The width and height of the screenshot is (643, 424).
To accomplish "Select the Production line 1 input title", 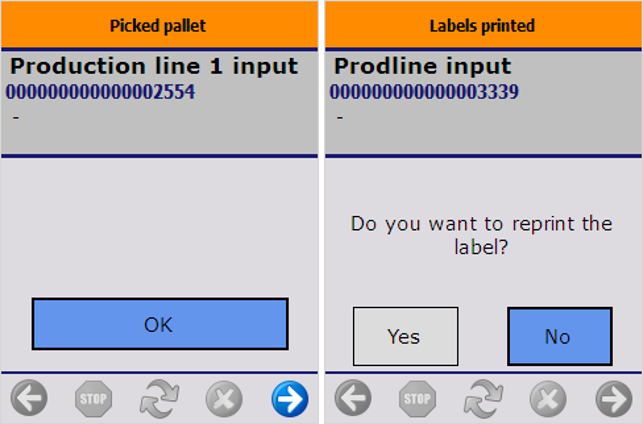I will (x=154, y=67).
